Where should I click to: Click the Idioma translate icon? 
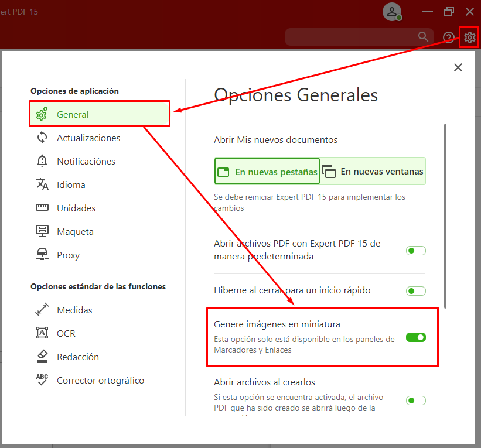[42, 184]
